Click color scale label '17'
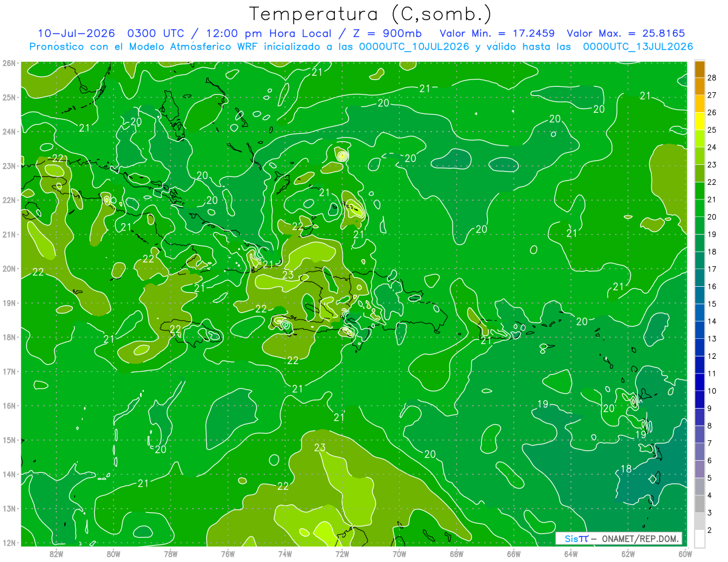 tap(712, 269)
